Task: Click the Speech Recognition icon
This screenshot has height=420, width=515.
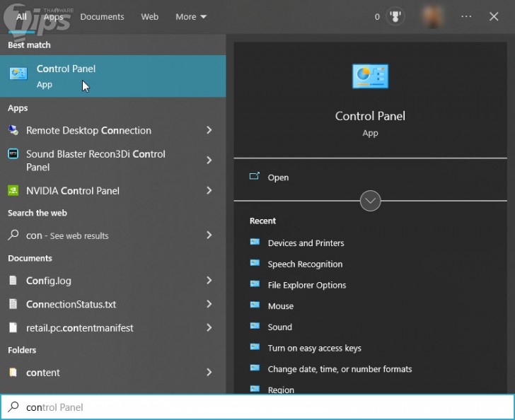Action: click(x=255, y=263)
